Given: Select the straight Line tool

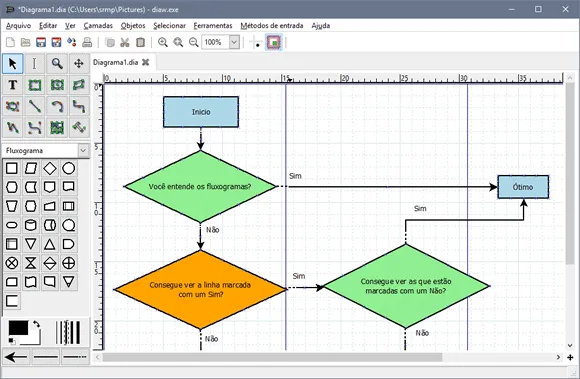Looking at the screenshot, I should 34,106.
